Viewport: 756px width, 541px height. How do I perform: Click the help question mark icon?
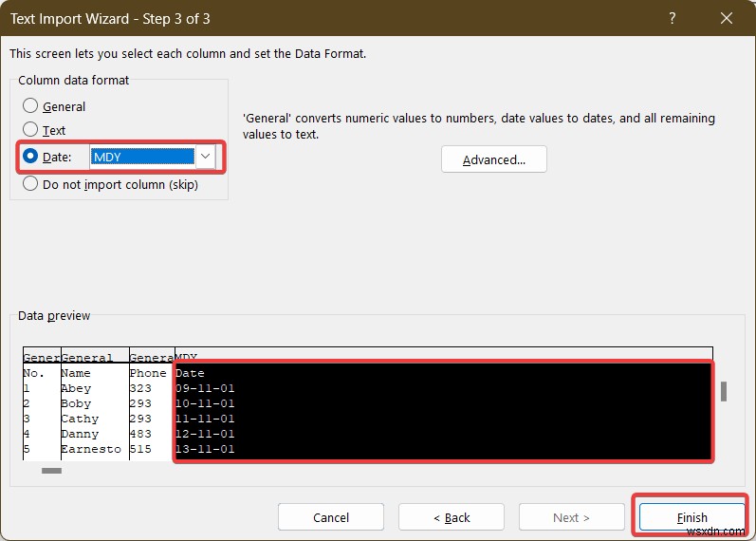pyautogui.click(x=673, y=18)
